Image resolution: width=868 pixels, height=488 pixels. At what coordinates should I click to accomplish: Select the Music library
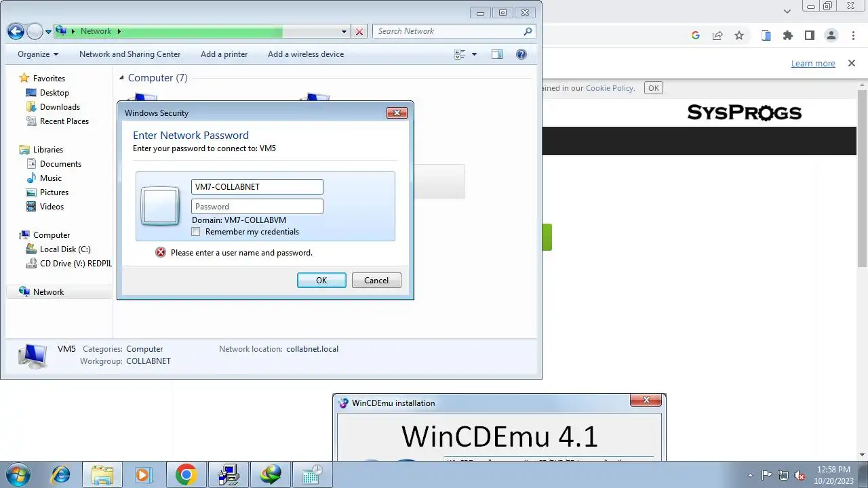(50, 178)
